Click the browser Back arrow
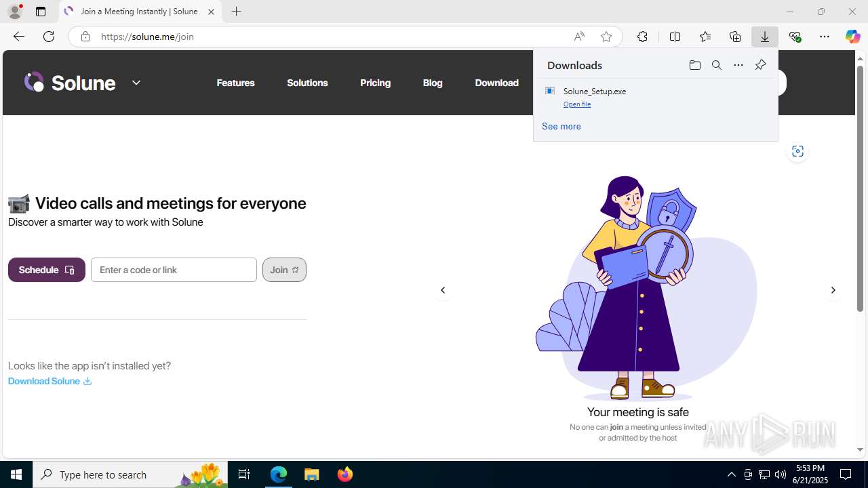This screenshot has height=488, width=868. 19,37
